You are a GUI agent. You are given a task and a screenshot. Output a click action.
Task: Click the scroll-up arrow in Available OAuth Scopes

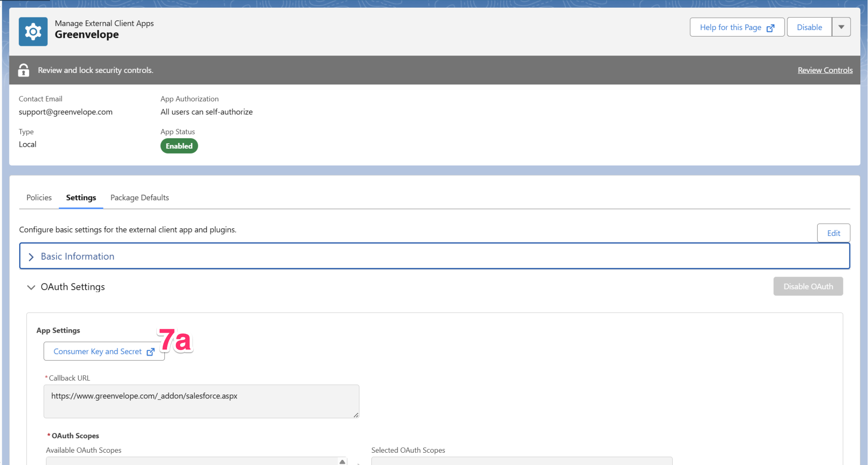point(342,462)
